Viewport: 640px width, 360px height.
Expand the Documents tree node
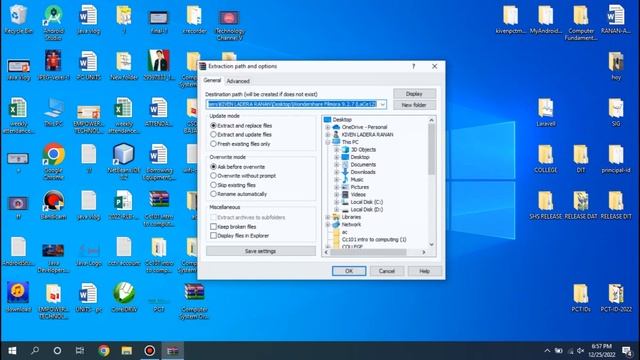[336, 165]
